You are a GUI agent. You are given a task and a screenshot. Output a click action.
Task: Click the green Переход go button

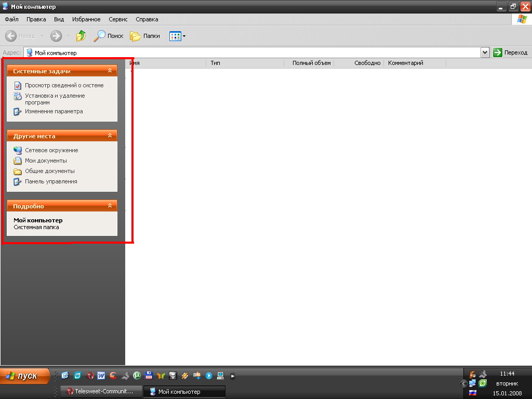[510, 52]
